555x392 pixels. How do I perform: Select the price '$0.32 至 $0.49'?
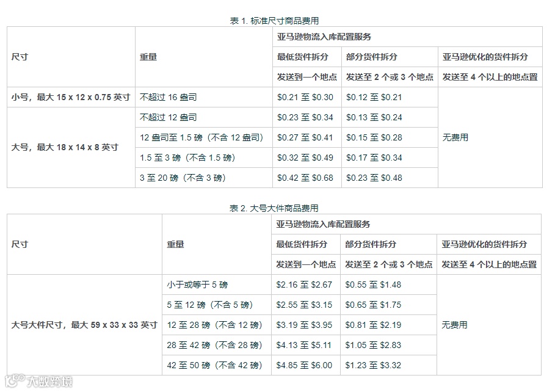[x=305, y=158]
